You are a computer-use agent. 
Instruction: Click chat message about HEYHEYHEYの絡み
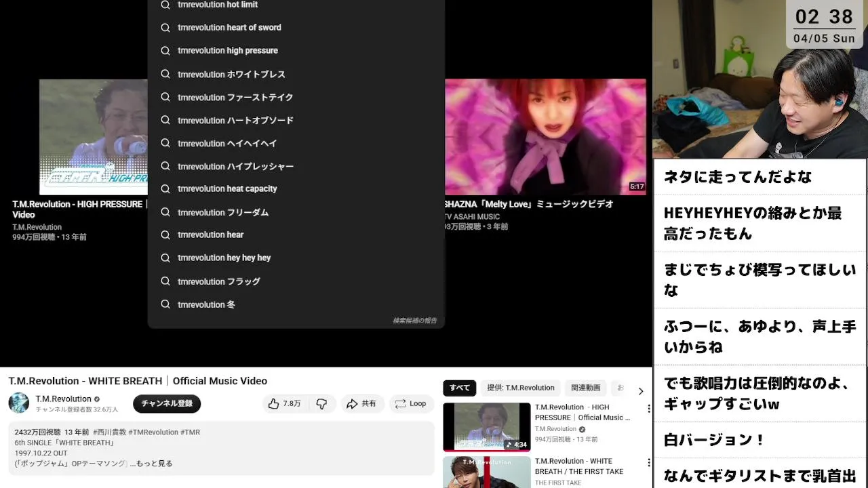pos(759,224)
